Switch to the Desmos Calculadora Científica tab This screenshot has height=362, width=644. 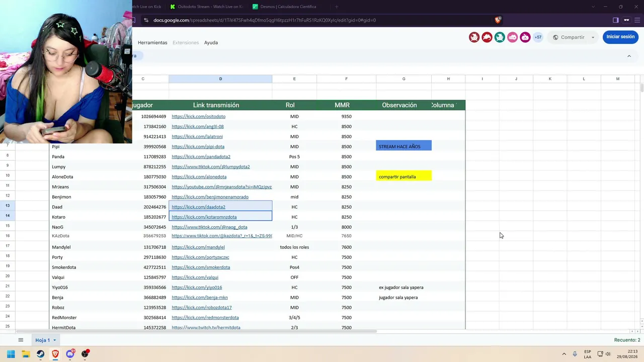[x=289, y=7]
